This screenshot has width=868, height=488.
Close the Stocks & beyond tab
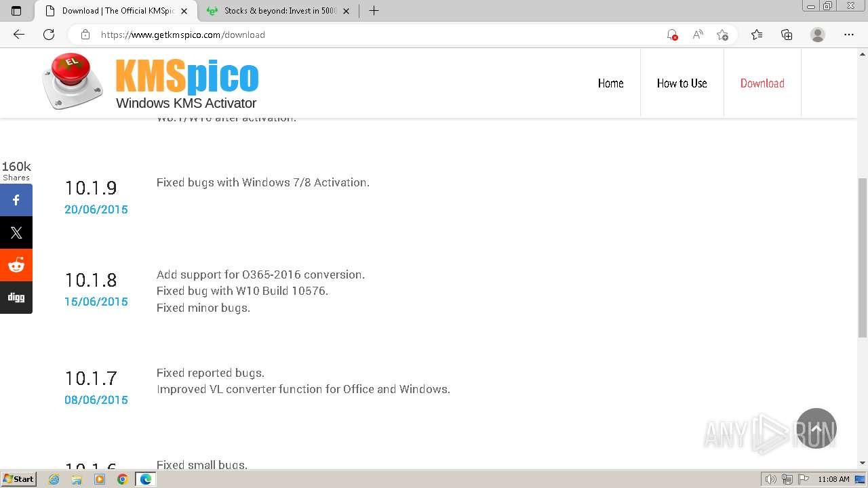click(x=347, y=11)
